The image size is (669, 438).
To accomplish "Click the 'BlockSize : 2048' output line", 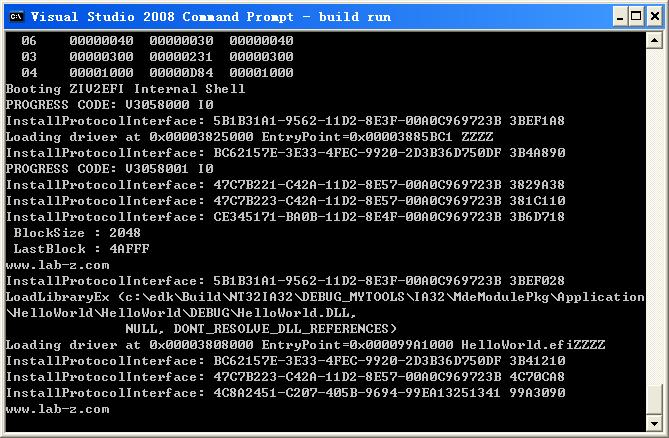I will [x=77, y=233].
